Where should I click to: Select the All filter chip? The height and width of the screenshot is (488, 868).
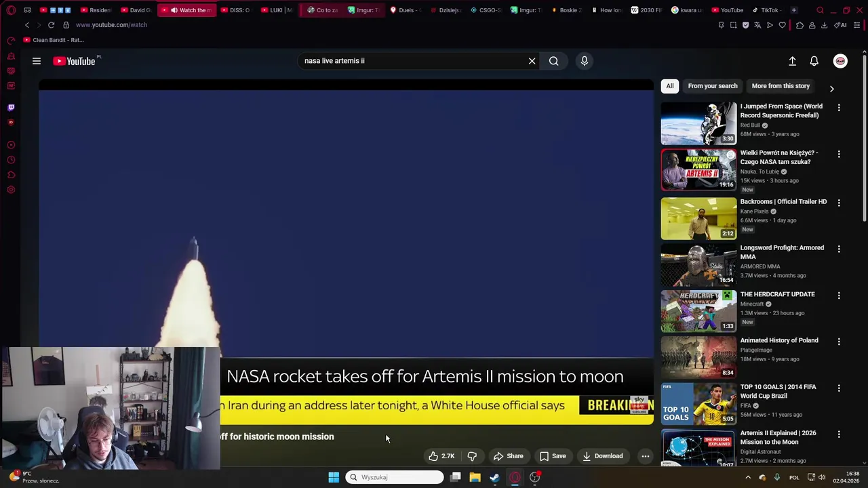[670, 86]
